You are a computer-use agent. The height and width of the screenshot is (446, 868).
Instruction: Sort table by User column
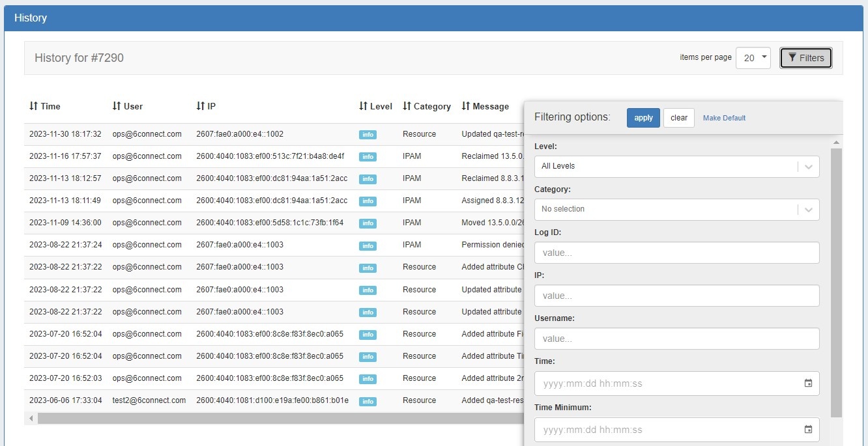(x=127, y=106)
